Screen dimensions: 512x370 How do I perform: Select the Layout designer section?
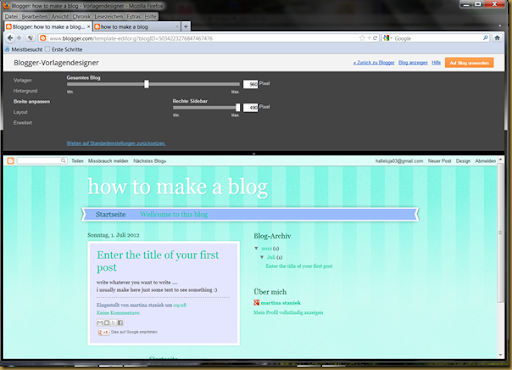[x=20, y=112]
